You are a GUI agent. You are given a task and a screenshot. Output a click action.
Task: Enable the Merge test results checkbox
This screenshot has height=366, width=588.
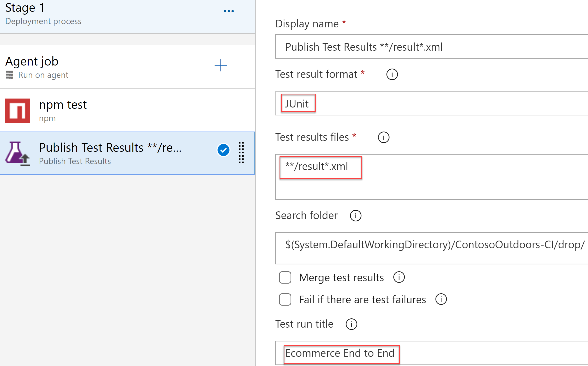pos(285,277)
